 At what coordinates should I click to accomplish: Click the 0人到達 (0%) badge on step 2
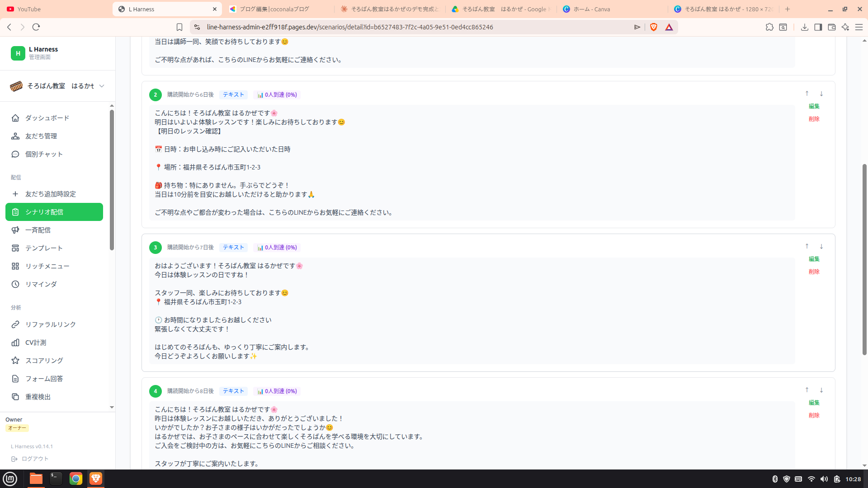coord(277,94)
